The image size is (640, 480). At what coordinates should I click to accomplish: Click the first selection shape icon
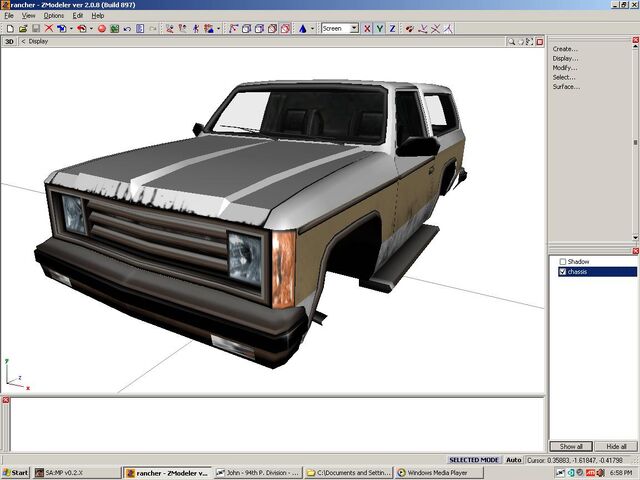pyautogui.click(x=233, y=29)
